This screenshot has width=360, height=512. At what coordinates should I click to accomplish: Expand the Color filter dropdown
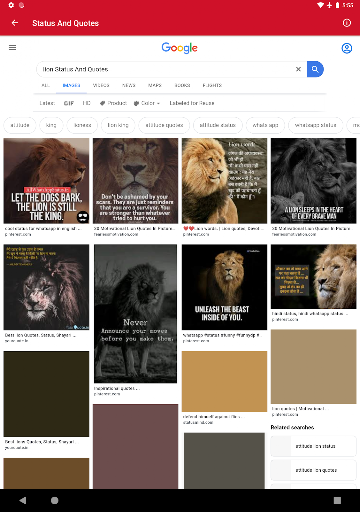(x=147, y=103)
